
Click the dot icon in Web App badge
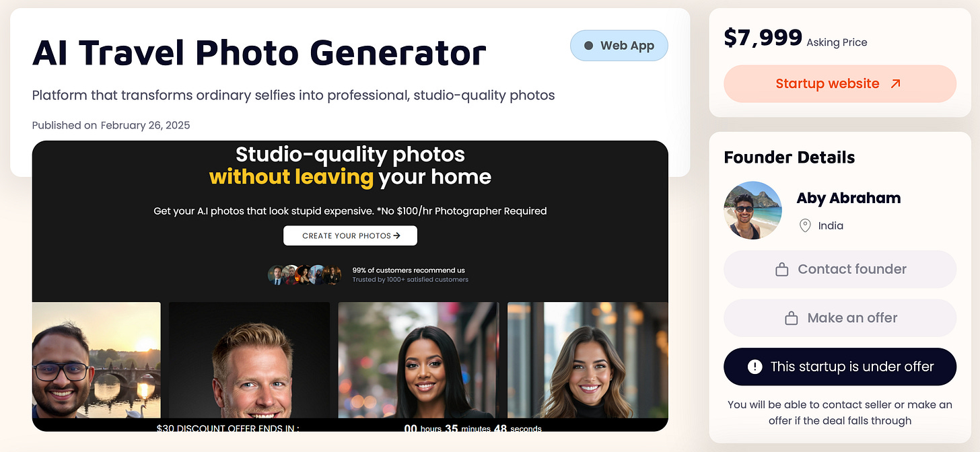(588, 46)
